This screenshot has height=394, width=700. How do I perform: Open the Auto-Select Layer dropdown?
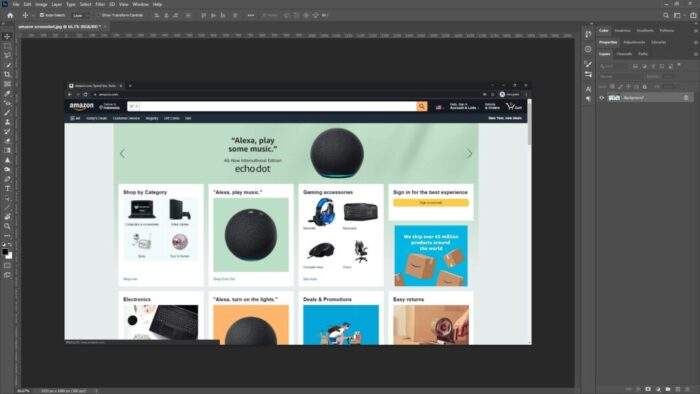(x=81, y=15)
